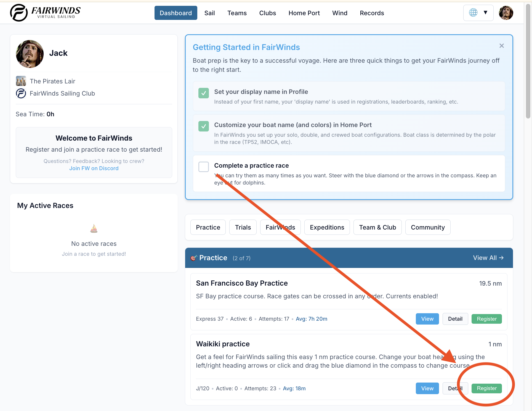Image resolution: width=532 pixels, height=411 pixels.
Task: Click Join FW on Discord link
Action: [x=94, y=168]
